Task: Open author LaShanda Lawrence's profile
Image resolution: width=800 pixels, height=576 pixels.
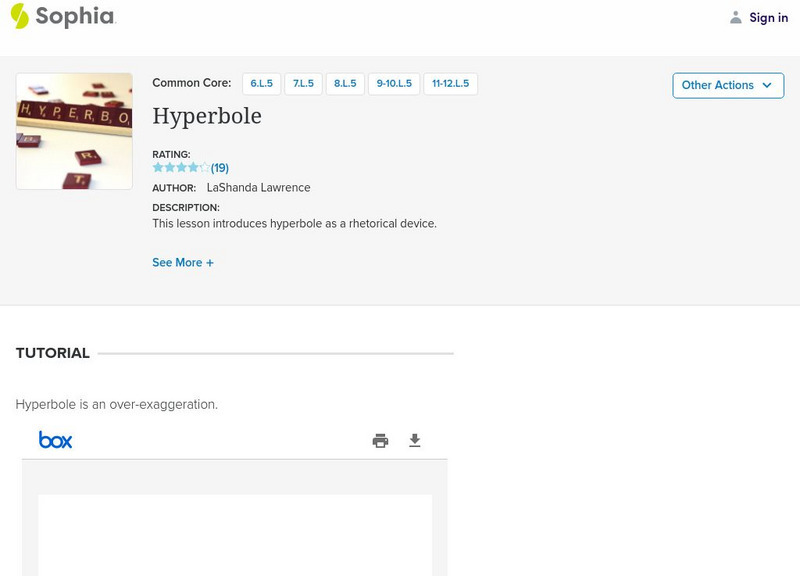Action: point(258,188)
